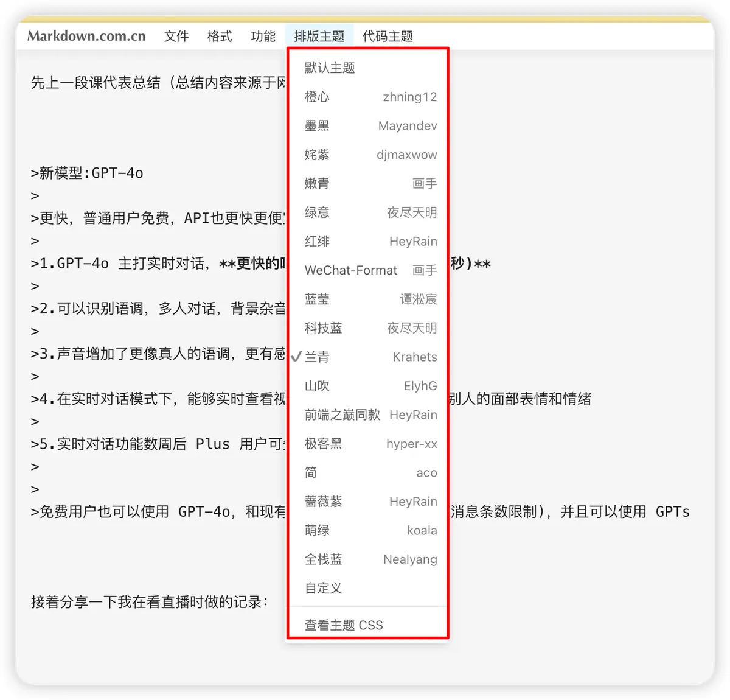Select the 红绯 theme by HeyRain
Viewport: 730px width, 700px height.
368,241
